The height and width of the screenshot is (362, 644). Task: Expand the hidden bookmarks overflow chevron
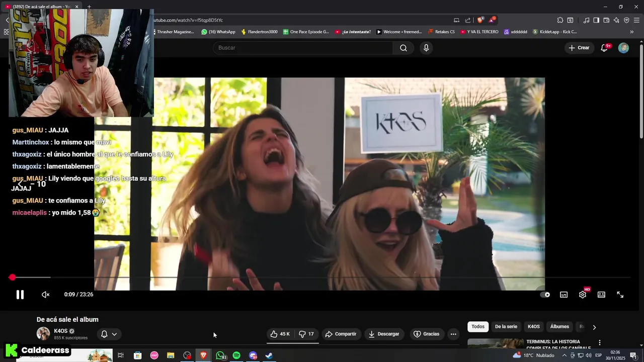(632, 32)
